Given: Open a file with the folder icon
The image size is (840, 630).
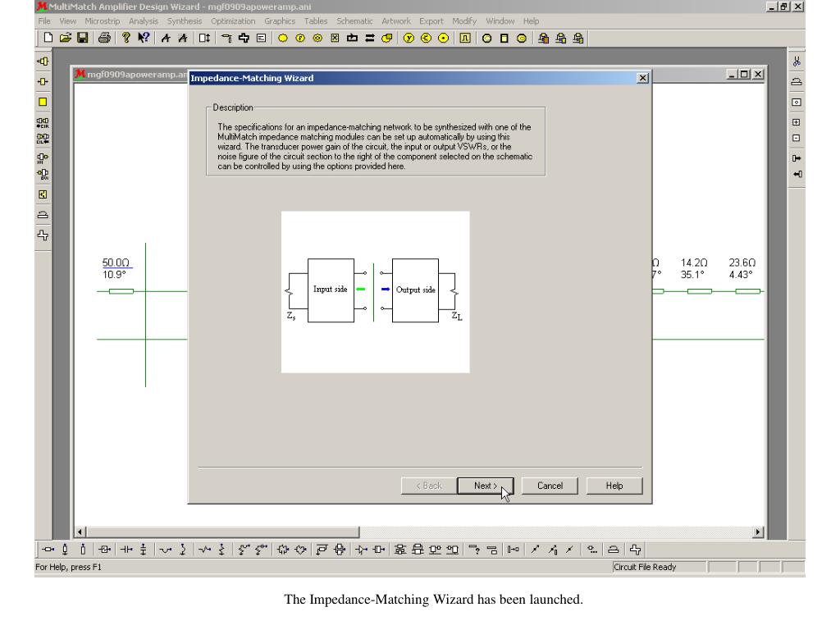Looking at the screenshot, I should coord(66,38).
